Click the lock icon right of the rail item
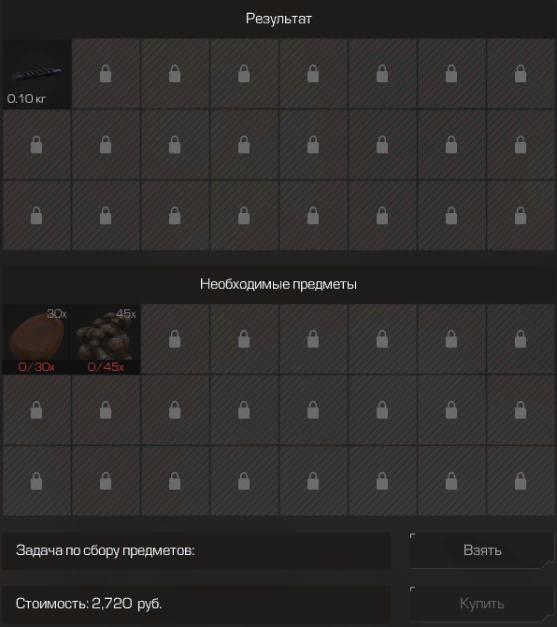 pyautogui.click(x=106, y=74)
